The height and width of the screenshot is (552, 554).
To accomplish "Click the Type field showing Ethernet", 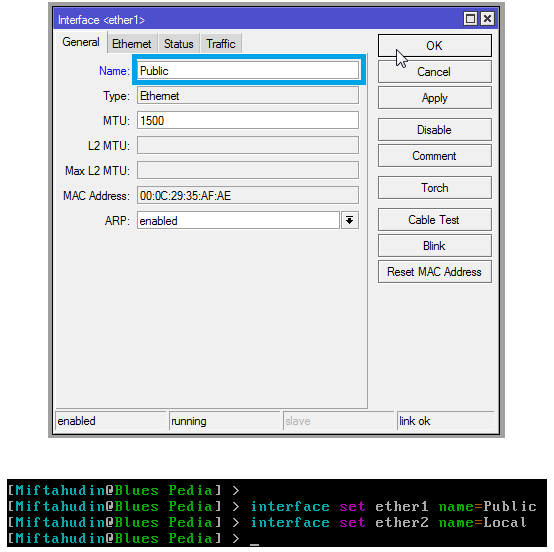I will (x=248, y=96).
